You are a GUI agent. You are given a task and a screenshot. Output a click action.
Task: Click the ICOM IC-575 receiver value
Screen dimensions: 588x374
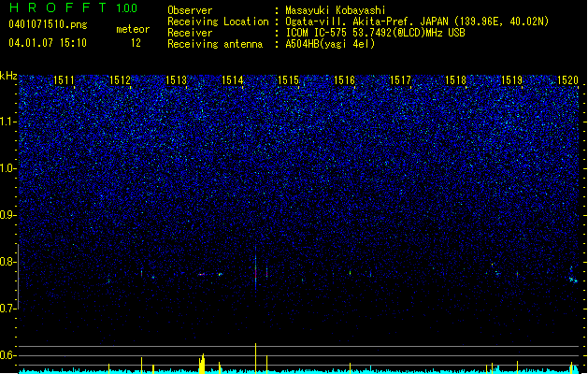(x=375, y=33)
